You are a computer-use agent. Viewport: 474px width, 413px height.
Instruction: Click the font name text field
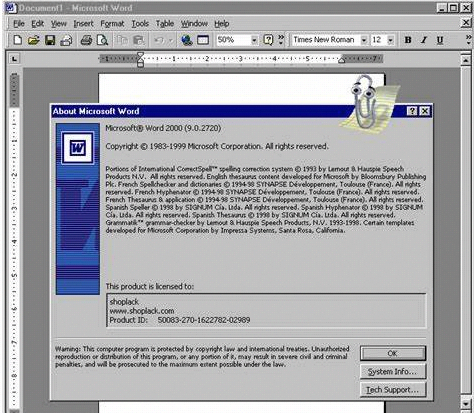click(326, 40)
